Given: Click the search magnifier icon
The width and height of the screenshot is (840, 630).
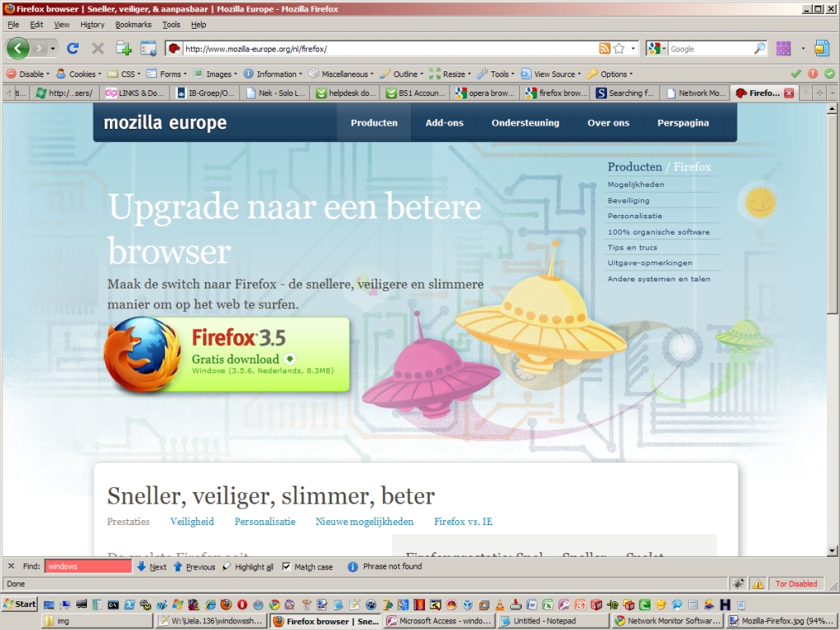Looking at the screenshot, I should click(x=760, y=48).
